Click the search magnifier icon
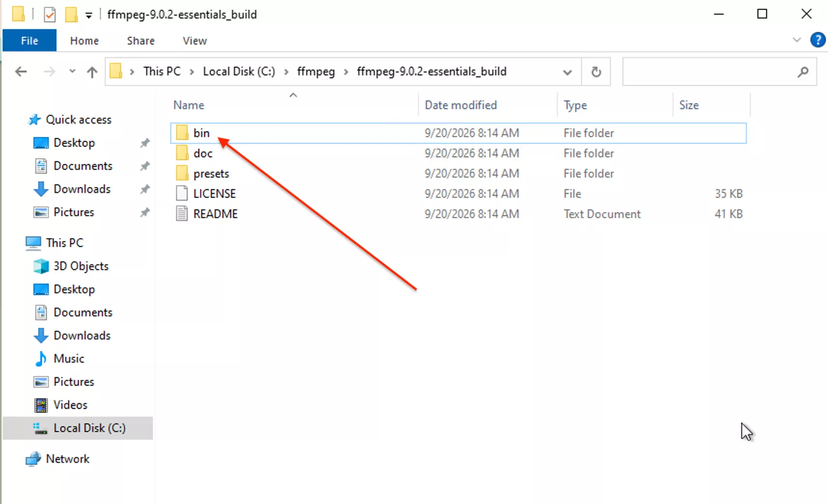The width and height of the screenshot is (828, 504). (x=803, y=72)
